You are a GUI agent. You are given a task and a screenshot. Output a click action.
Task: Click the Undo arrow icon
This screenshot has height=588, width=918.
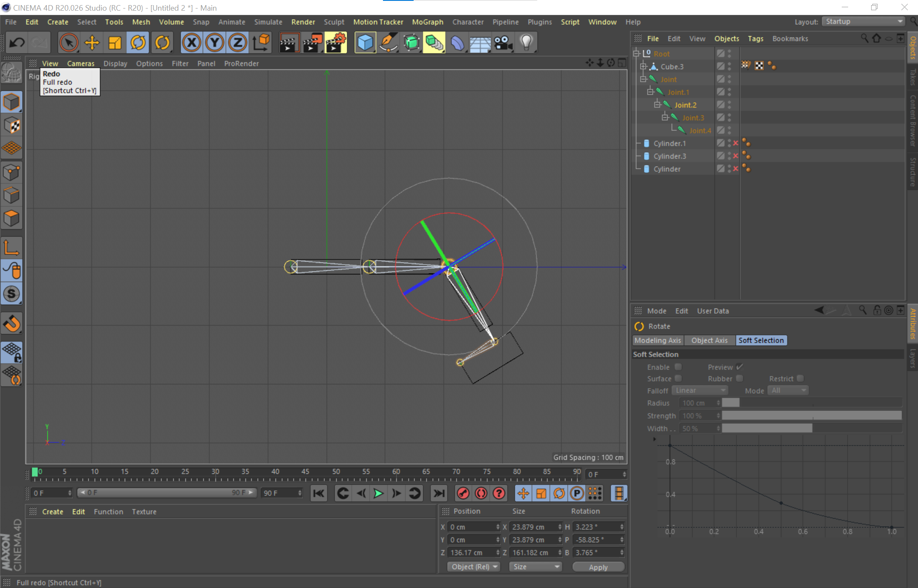coord(17,43)
